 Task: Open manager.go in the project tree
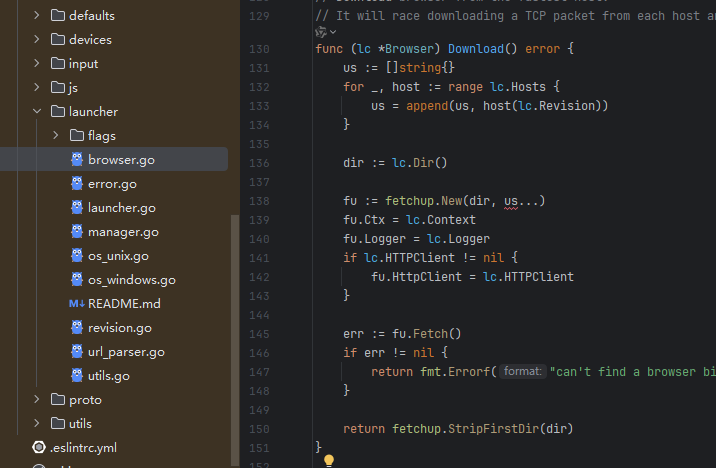pos(123,232)
